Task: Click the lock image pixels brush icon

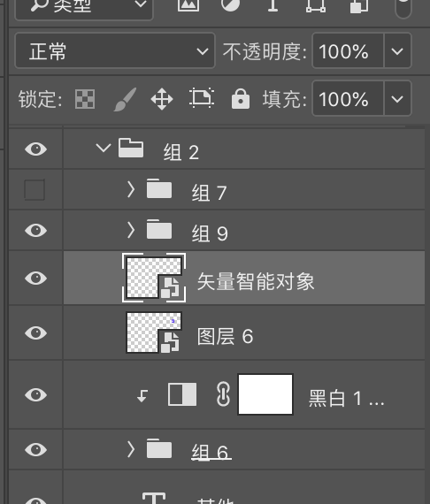Action: coord(125,99)
